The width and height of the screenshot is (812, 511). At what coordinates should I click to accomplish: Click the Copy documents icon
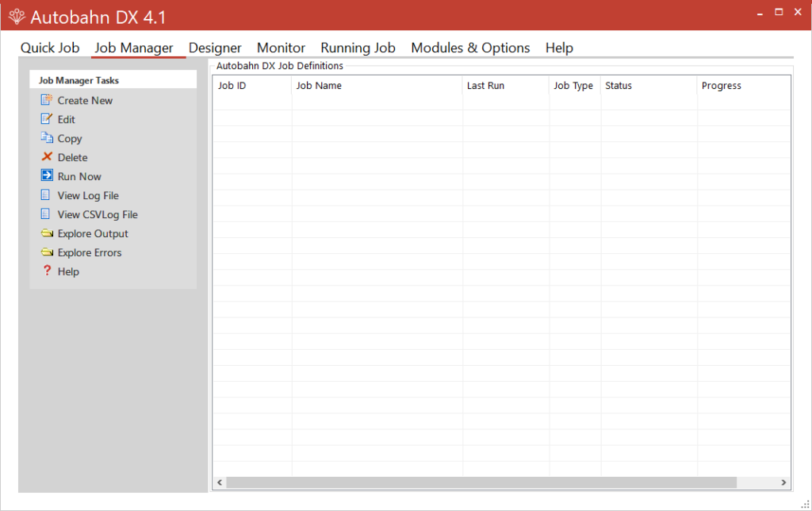pyautogui.click(x=47, y=138)
